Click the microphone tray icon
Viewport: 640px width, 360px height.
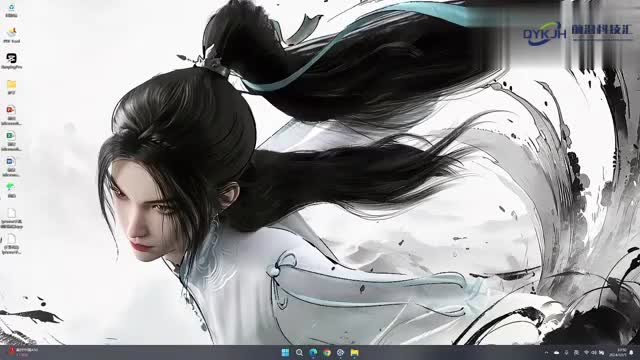(567, 352)
